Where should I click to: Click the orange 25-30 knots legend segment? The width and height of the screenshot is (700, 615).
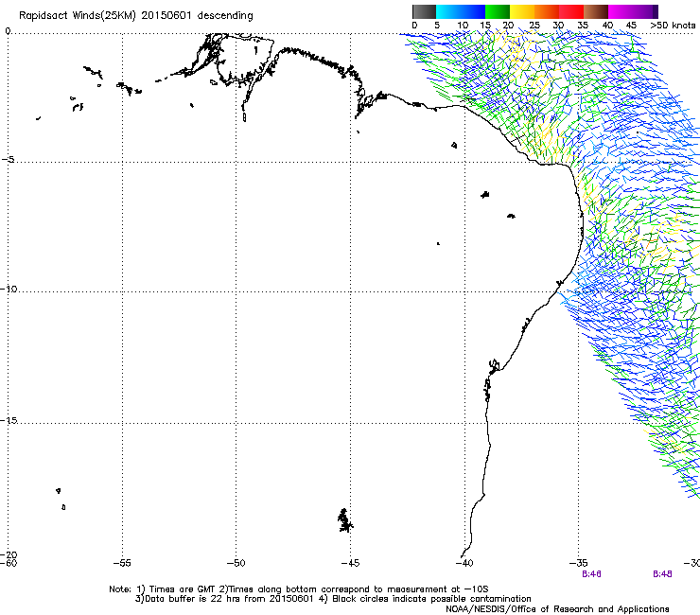[x=547, y=11]
